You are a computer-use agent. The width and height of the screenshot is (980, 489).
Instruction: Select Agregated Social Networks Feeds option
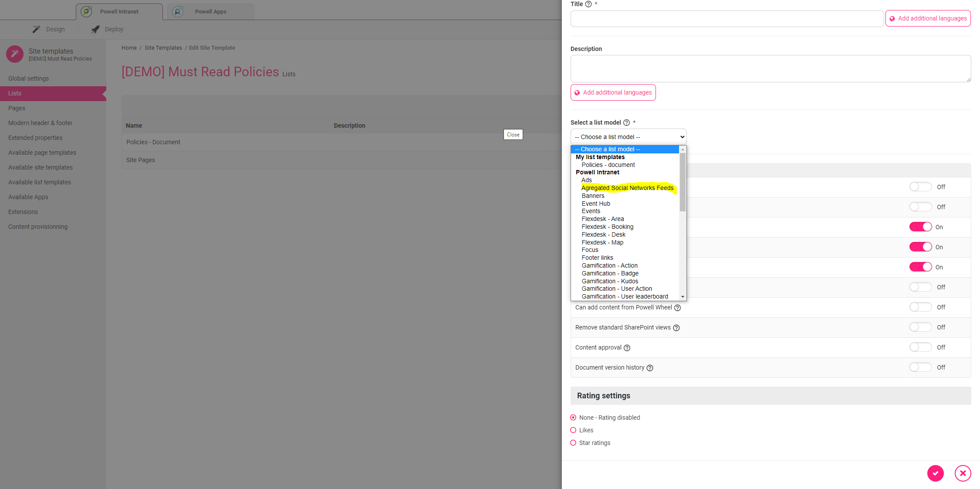tap(627, 188)
